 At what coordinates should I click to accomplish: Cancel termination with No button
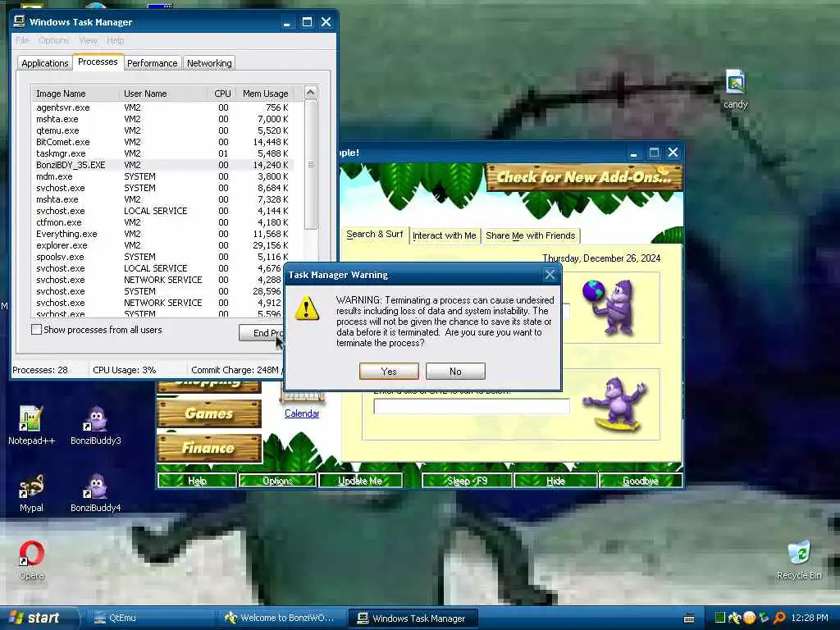click(x=455, y=372)
